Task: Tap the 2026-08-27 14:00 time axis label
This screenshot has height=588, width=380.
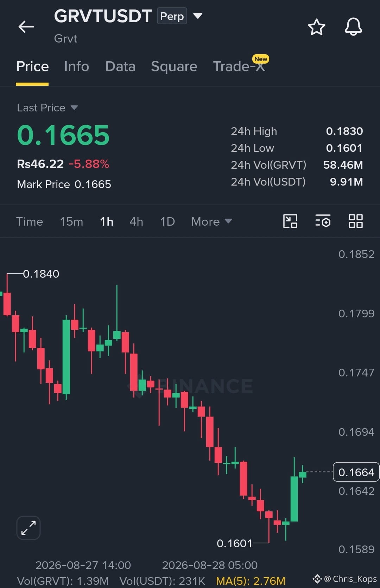Action: 83,565
